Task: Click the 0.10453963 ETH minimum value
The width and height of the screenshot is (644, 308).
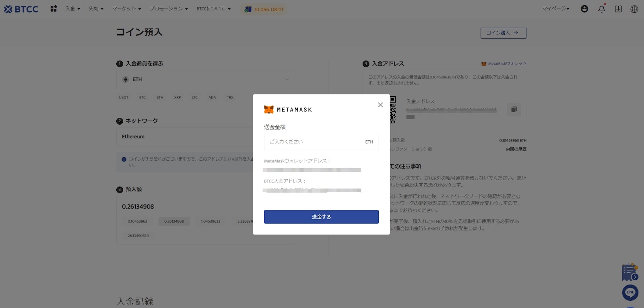Action: [513, 140]
